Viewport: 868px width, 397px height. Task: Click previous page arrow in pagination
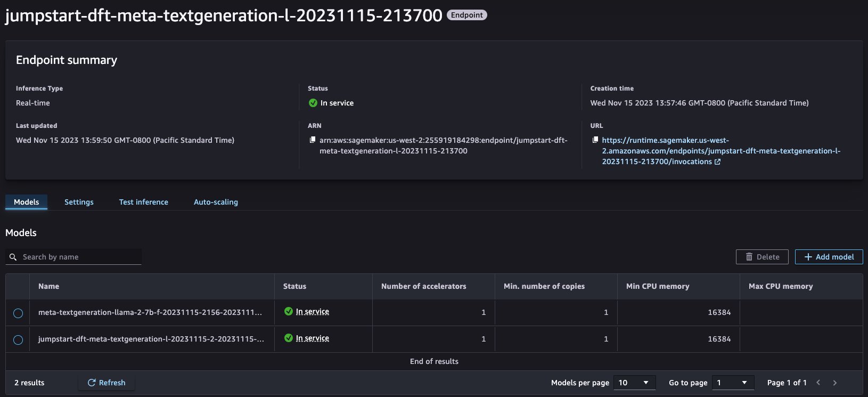[x=818, y=383]
